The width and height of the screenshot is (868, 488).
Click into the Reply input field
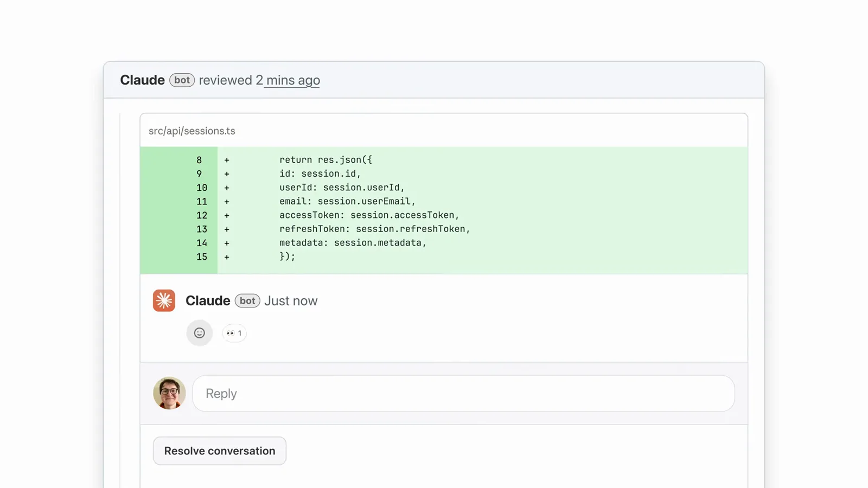coord(464,394)
